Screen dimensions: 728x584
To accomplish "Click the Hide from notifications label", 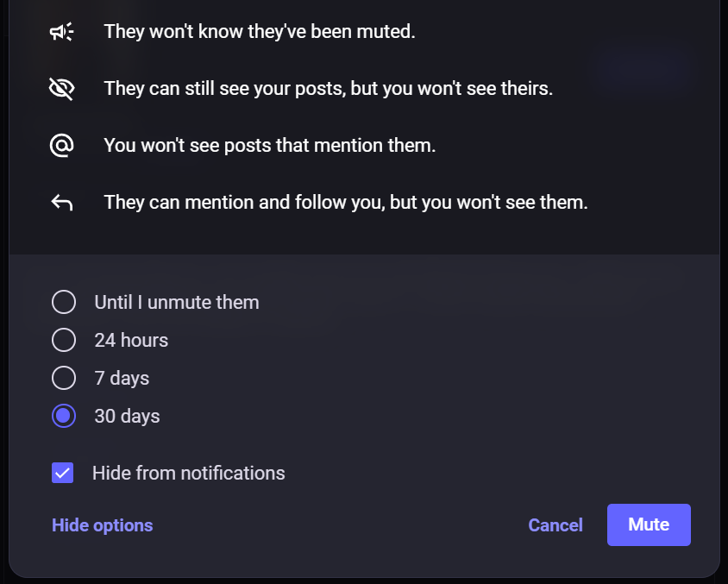I will tap(189, 473).
